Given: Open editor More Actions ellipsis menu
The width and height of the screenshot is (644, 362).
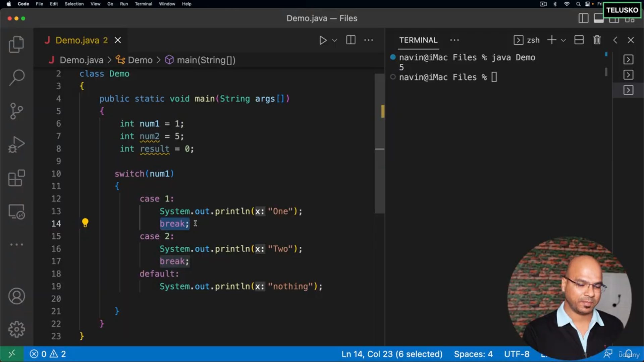Looking at the screenshot, I should pyautogui.click(x=369, y=40).
